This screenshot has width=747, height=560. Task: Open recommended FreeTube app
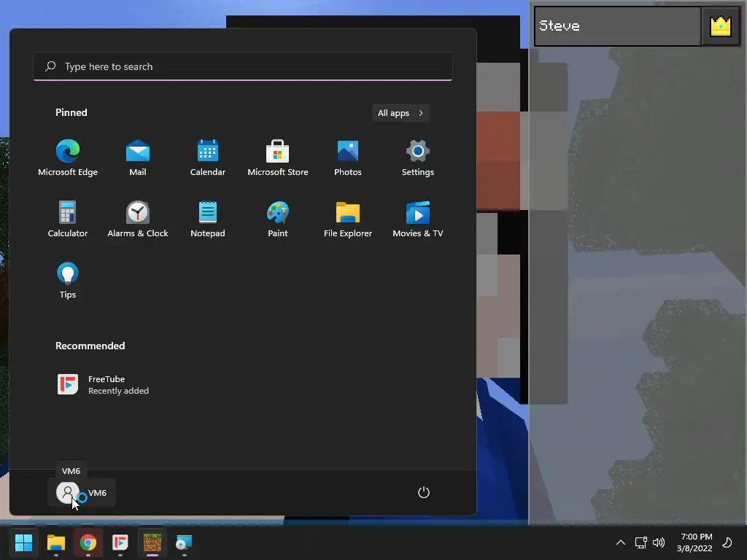click(x=104, y=385)
